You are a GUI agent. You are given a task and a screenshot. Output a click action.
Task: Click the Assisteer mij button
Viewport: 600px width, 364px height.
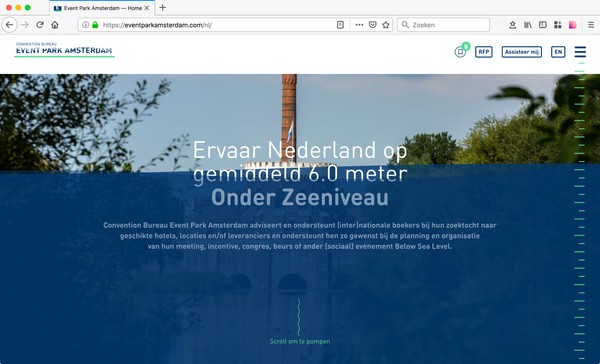pos(522,52)
